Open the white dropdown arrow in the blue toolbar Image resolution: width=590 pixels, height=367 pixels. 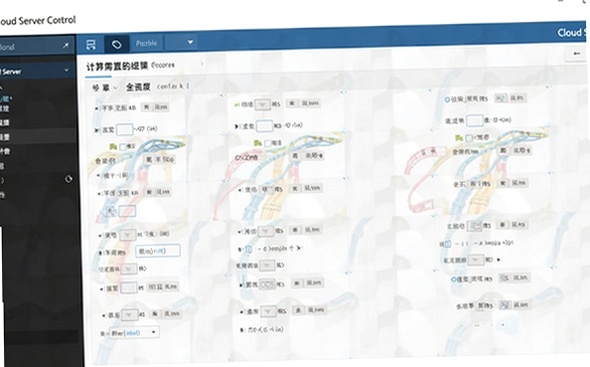[x=190, y=42]
